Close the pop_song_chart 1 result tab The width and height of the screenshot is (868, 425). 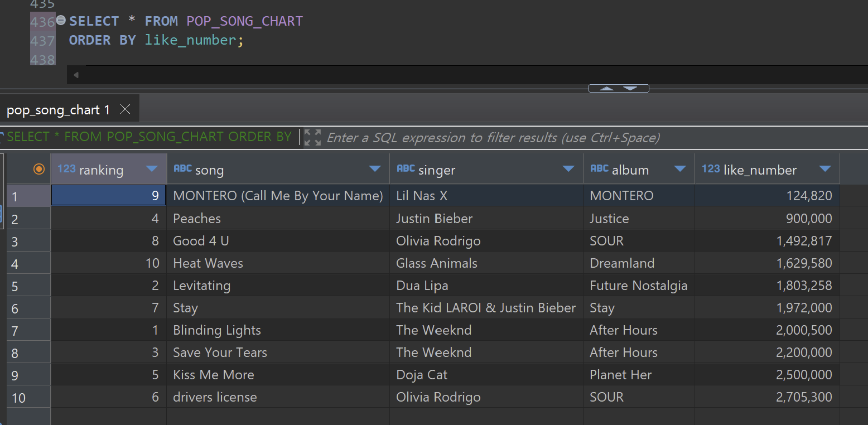coord(126,109)
